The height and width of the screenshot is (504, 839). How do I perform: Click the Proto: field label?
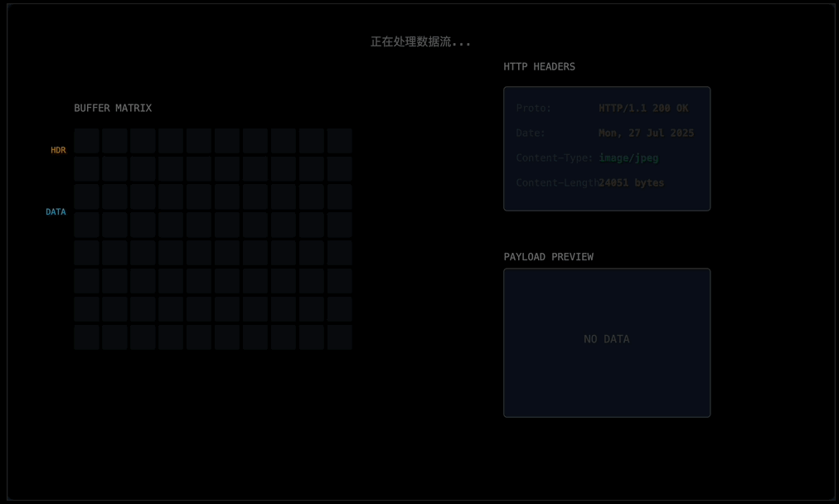(533, 109)
